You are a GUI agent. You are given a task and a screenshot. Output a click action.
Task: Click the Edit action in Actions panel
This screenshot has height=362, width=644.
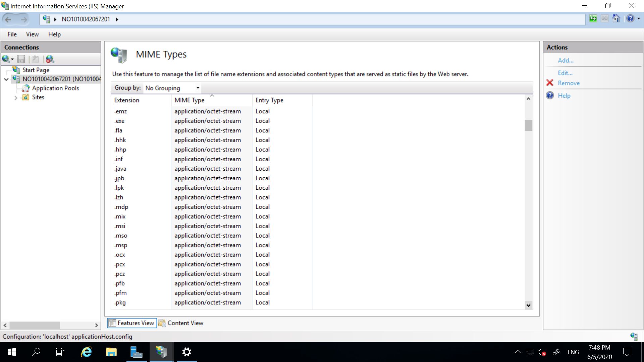(x=565, y=72)
